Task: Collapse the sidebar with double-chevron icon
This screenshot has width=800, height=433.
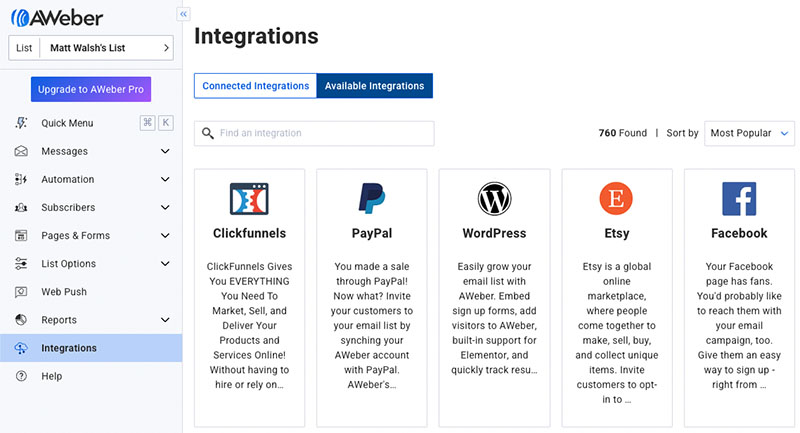Action: pos(183,14)
